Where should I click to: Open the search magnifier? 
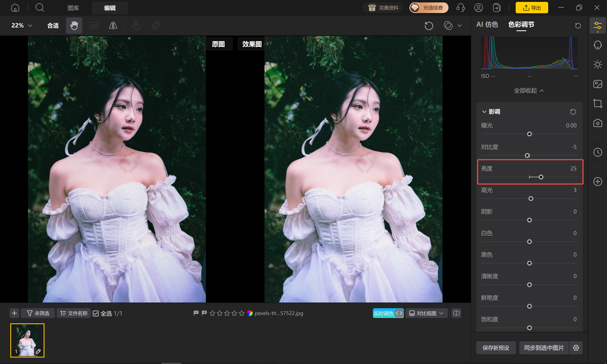(x=40, y=8)
